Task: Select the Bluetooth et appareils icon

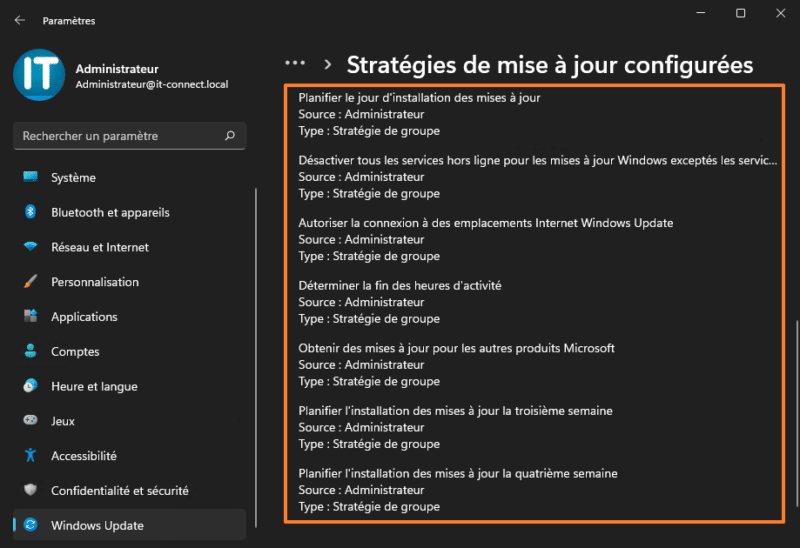Action: 31,212
